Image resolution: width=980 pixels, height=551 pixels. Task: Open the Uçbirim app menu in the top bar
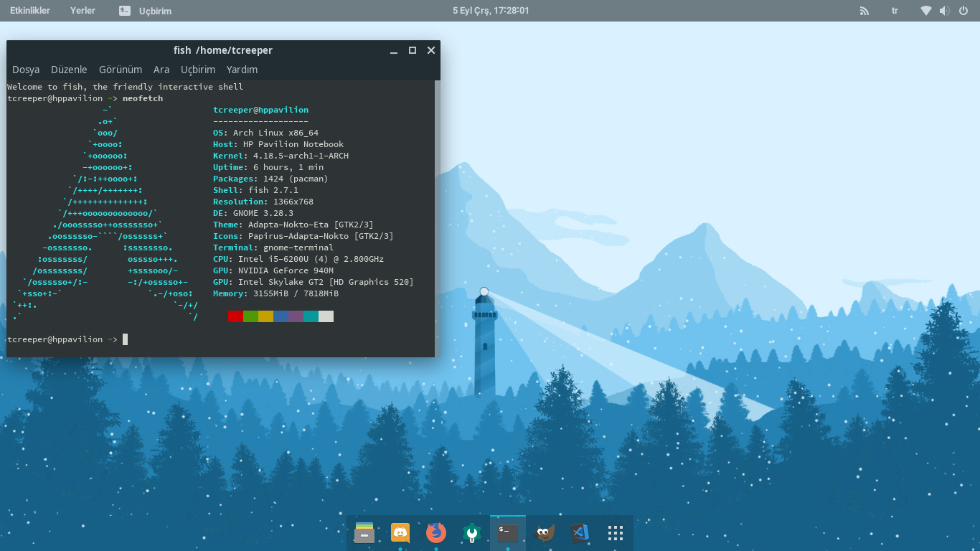coord(146,11)
